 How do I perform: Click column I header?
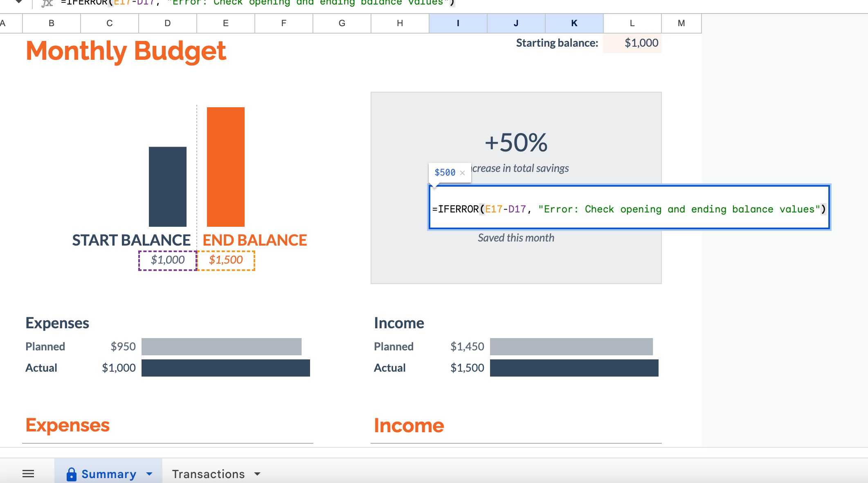click(x=458, y=23)
